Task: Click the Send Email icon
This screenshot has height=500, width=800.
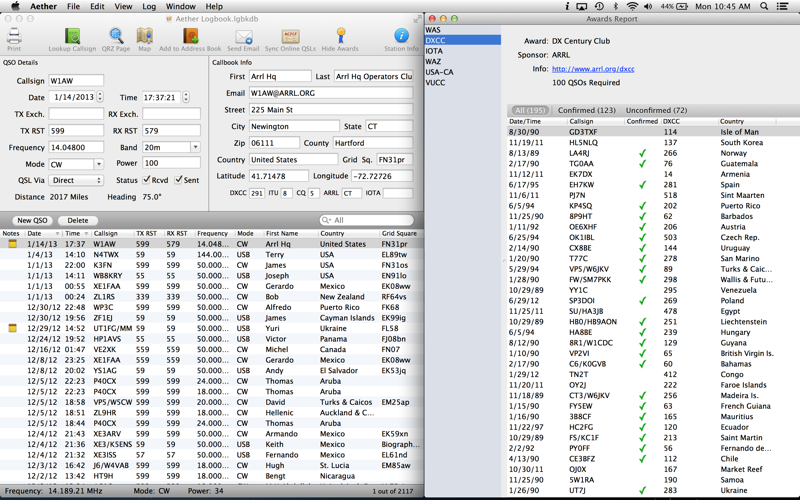Action: point(243,38)
